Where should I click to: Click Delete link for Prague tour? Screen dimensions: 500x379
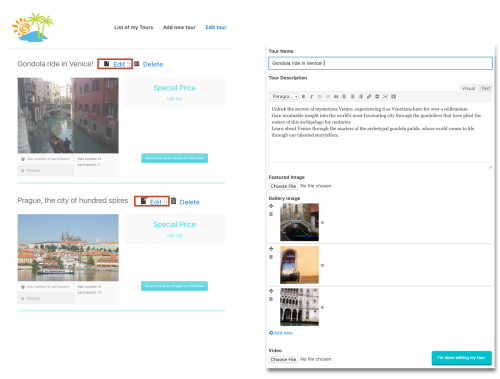click(x=189, y=202)
